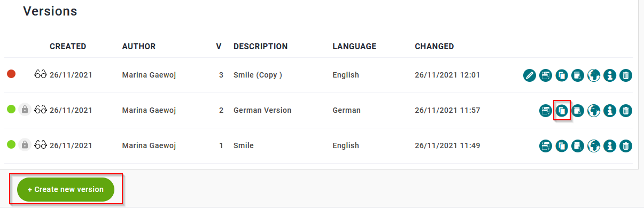644x208 pixels.
Task: Click the Smile (Copy ) description text
Action: 258,75
